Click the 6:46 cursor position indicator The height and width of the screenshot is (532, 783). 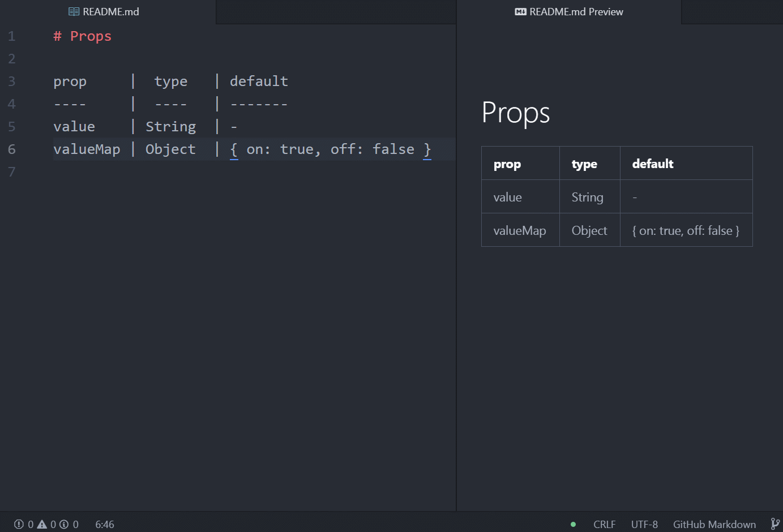click(104, 524)
